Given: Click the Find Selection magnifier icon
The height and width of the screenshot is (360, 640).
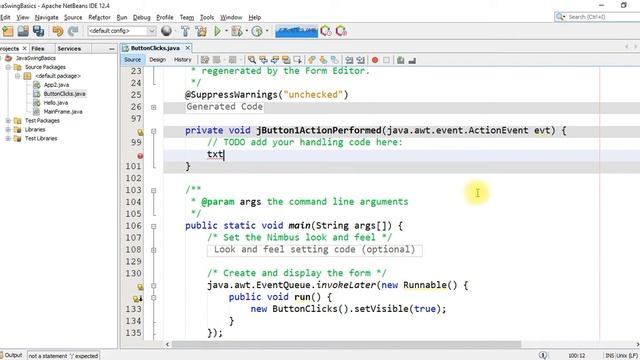Looking at the screenshot, I should click(252, 60).
